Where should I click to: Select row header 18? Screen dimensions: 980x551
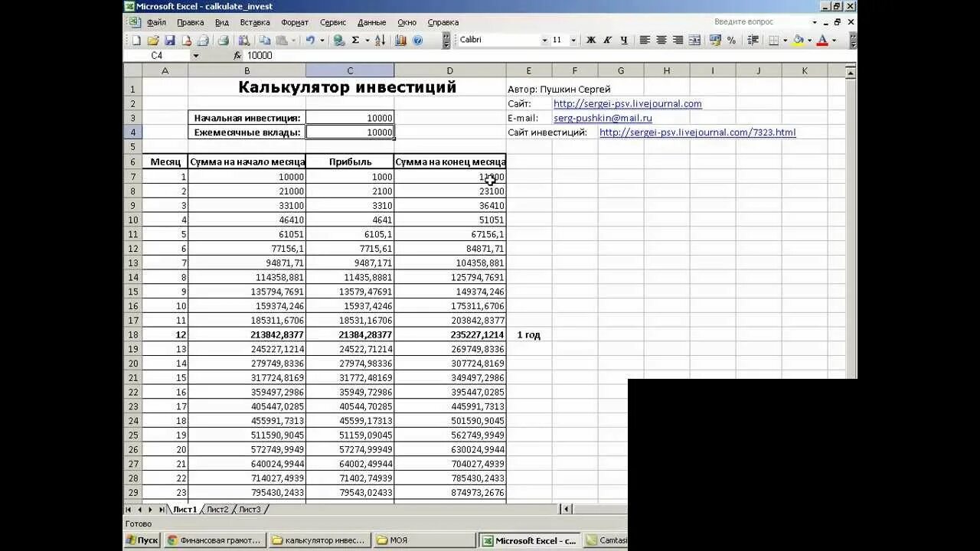click(132, 334)
